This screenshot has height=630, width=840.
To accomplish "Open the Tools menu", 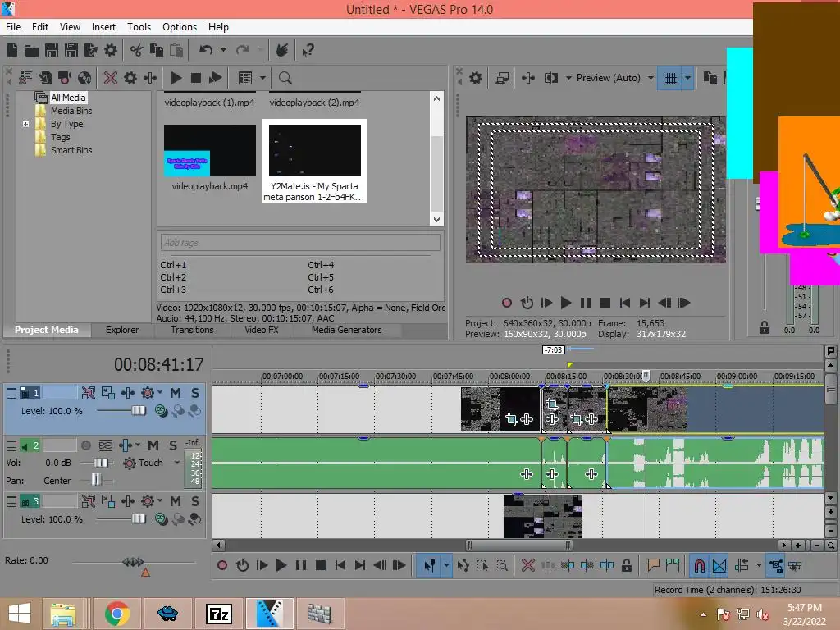I will tap(139, 27).
